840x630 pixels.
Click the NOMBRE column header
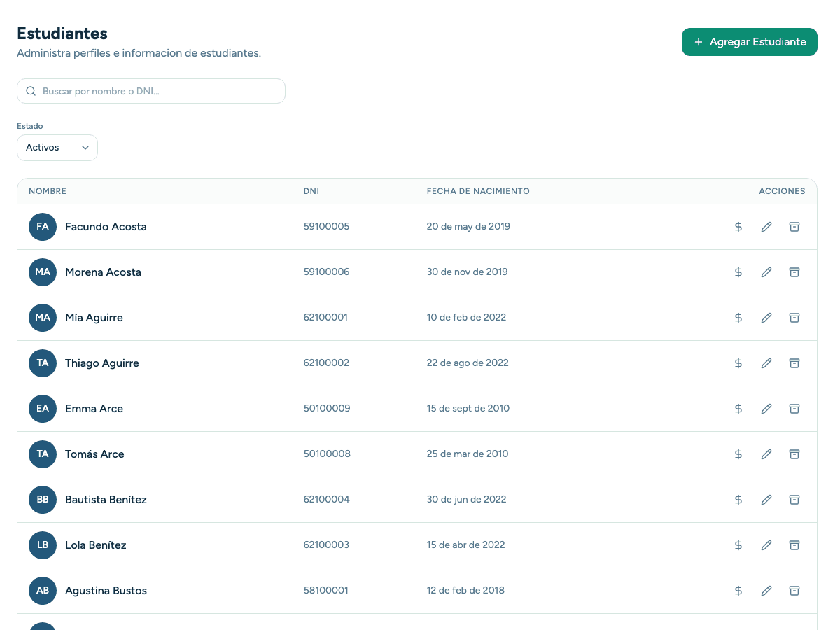(x=48, y=191)
